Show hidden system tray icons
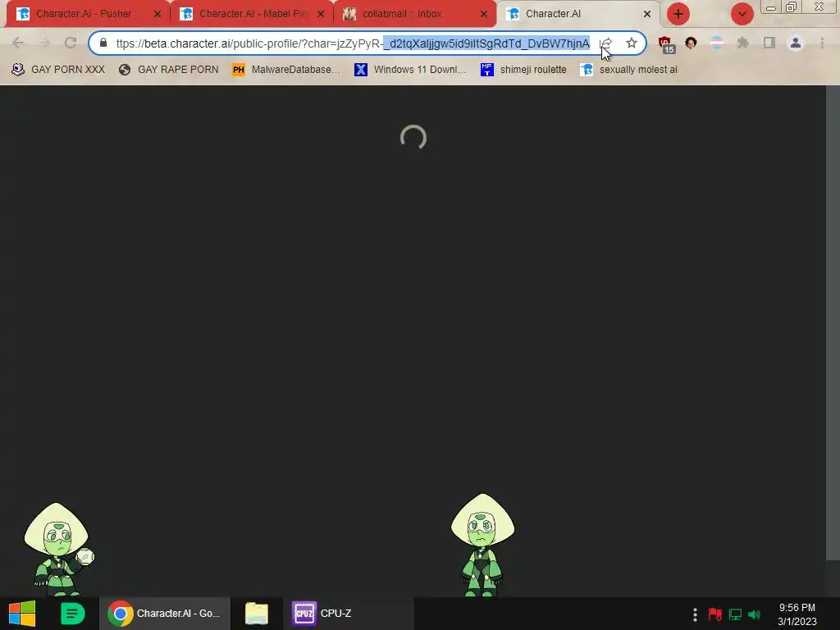Viewport: 840px width, 630px height. point(695,614)
